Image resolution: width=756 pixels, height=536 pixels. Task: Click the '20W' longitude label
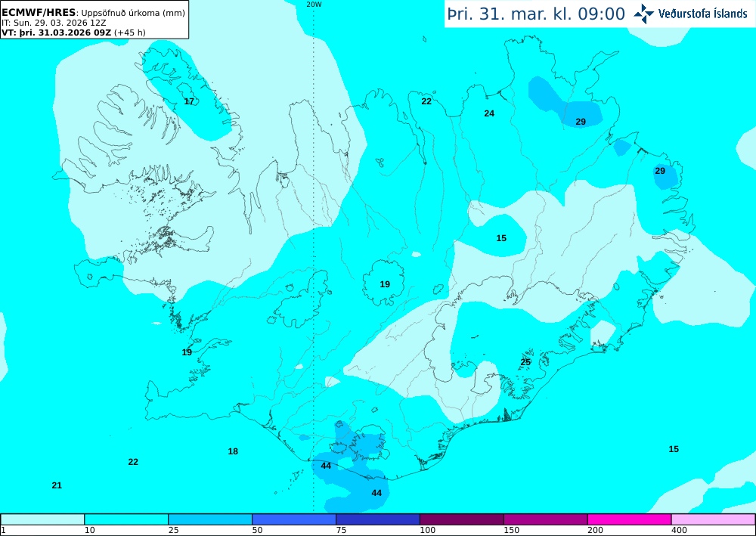pos(314,5)
